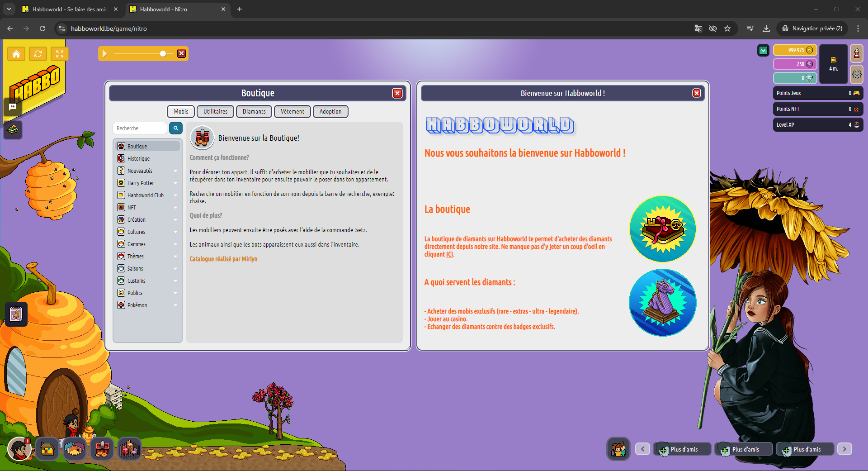
Task: Open the chat history speech-bubble icon
Action: point(12,107)
